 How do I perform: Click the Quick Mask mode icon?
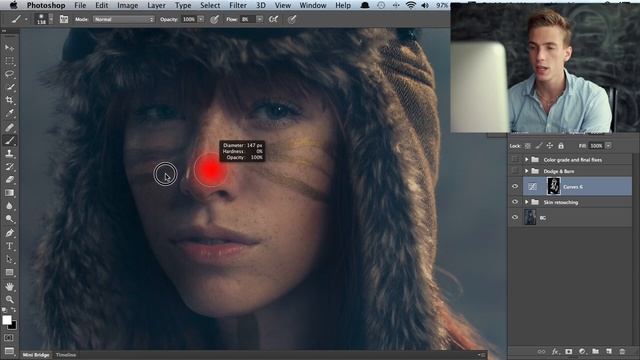9,338
